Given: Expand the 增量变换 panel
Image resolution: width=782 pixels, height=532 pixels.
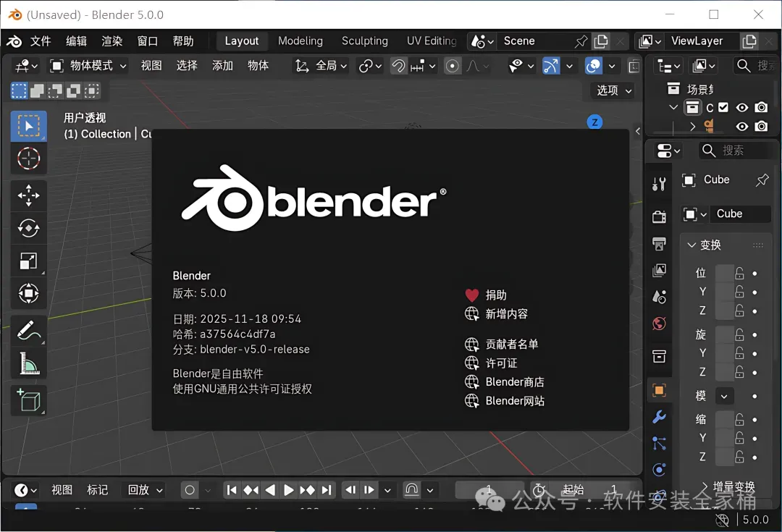Looking at the screenshot, I should (x=728, y=486).
